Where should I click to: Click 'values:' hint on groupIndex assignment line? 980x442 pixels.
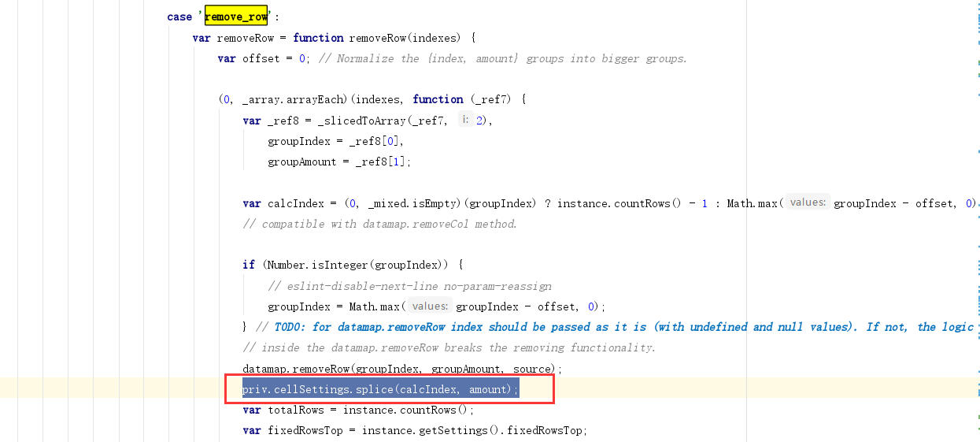431,306
